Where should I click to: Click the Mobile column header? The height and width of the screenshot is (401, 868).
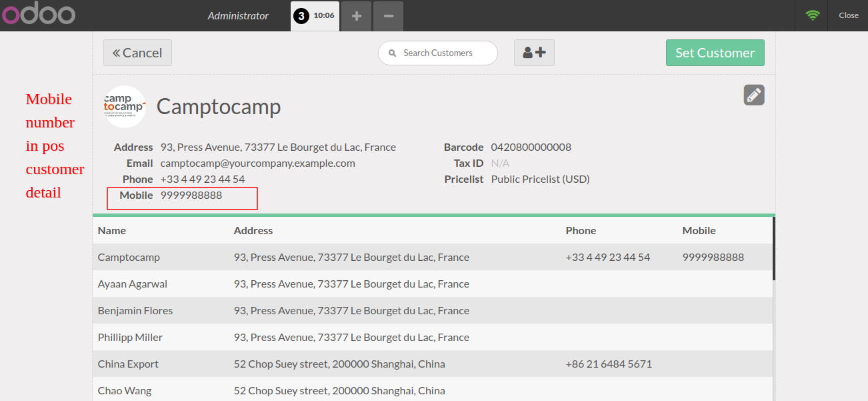click(x=699, y=230)
